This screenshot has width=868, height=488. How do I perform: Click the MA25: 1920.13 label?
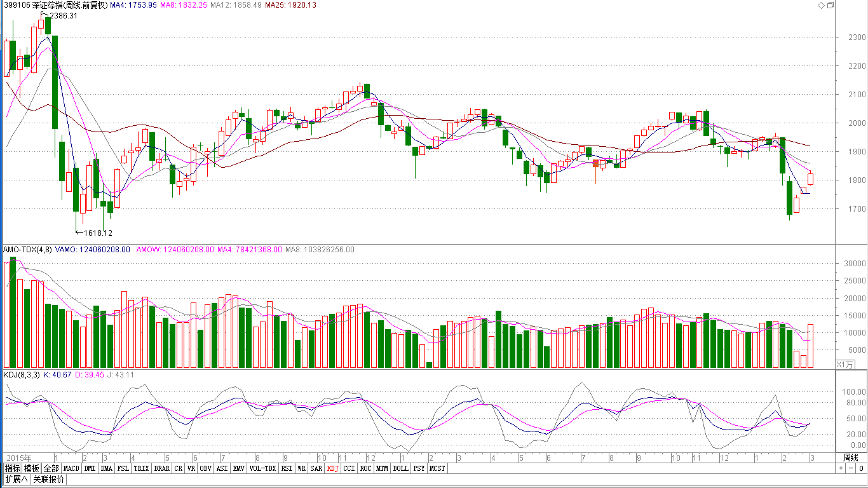coord(290,5)
